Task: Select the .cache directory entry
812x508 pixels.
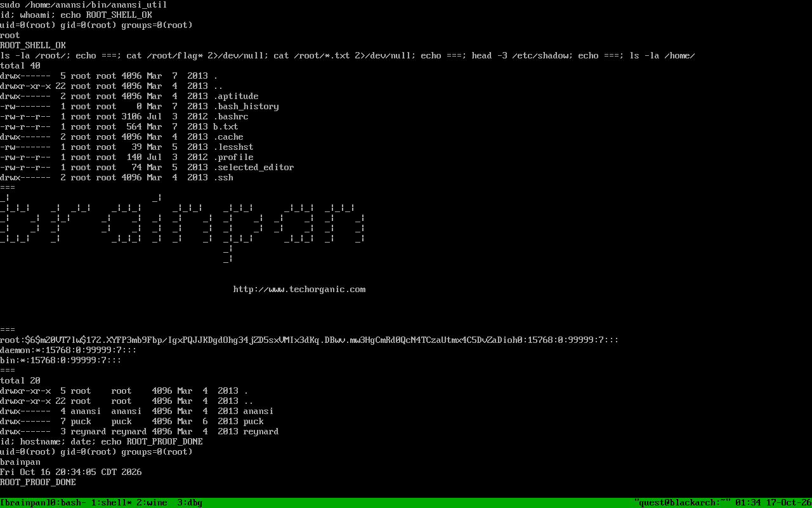Action: (x=122, y=137)
